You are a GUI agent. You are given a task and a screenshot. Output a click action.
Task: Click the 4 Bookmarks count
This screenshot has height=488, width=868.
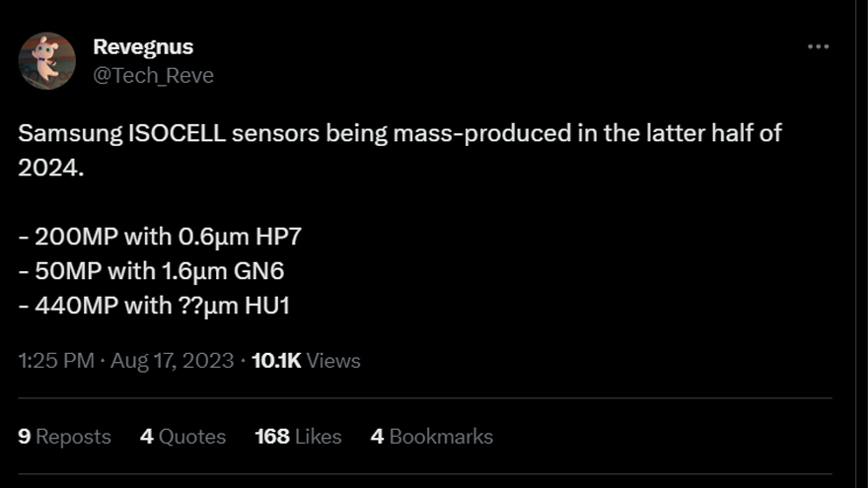431,436
